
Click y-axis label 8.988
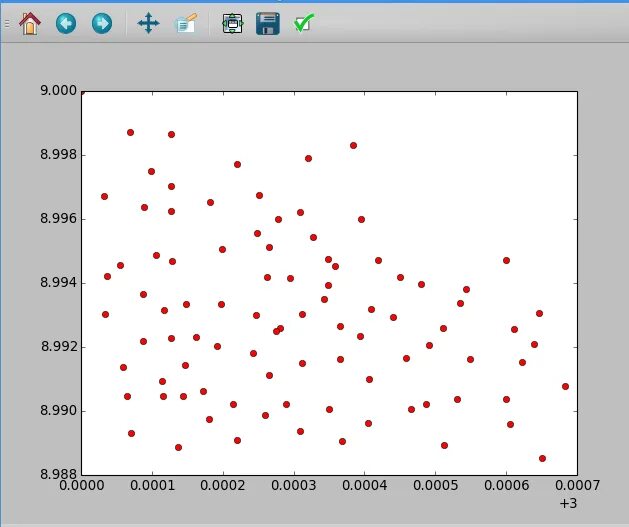59,474
